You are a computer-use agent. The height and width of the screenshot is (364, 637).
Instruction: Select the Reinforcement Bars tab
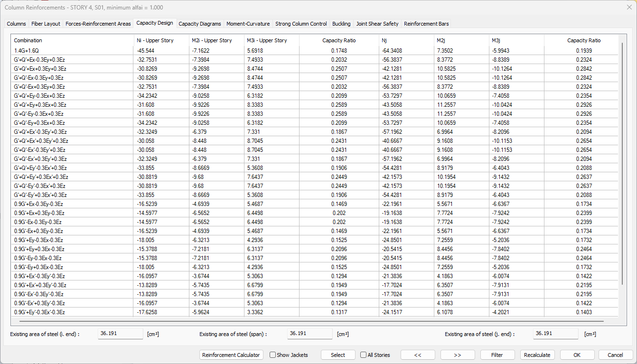426,24
